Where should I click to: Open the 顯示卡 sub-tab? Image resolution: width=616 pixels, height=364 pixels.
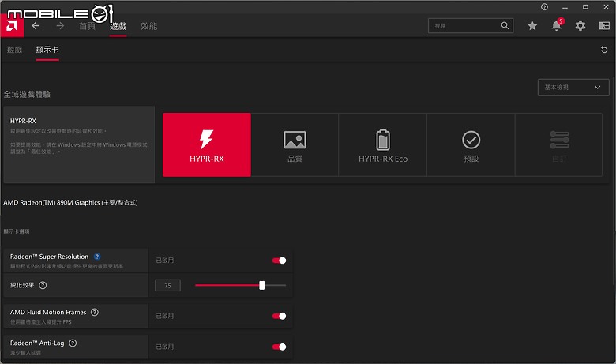click(47, 50)
